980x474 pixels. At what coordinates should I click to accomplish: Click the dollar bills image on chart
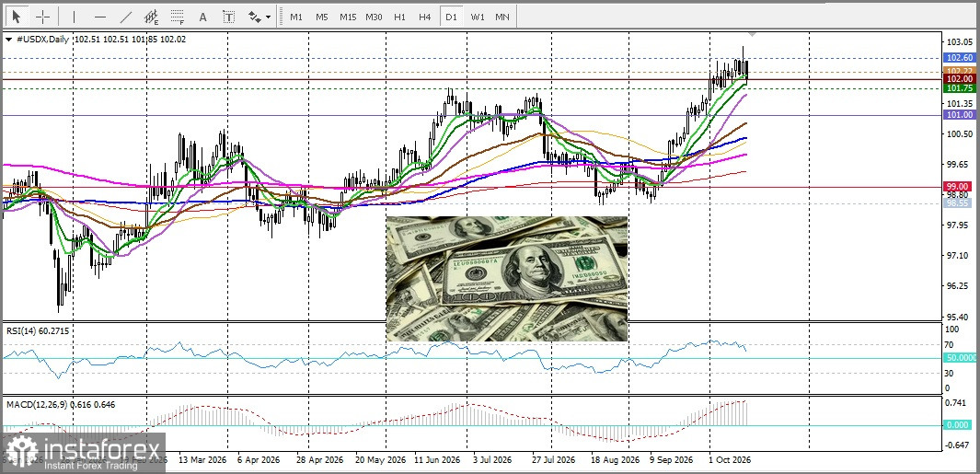click(x=507, y=279)
